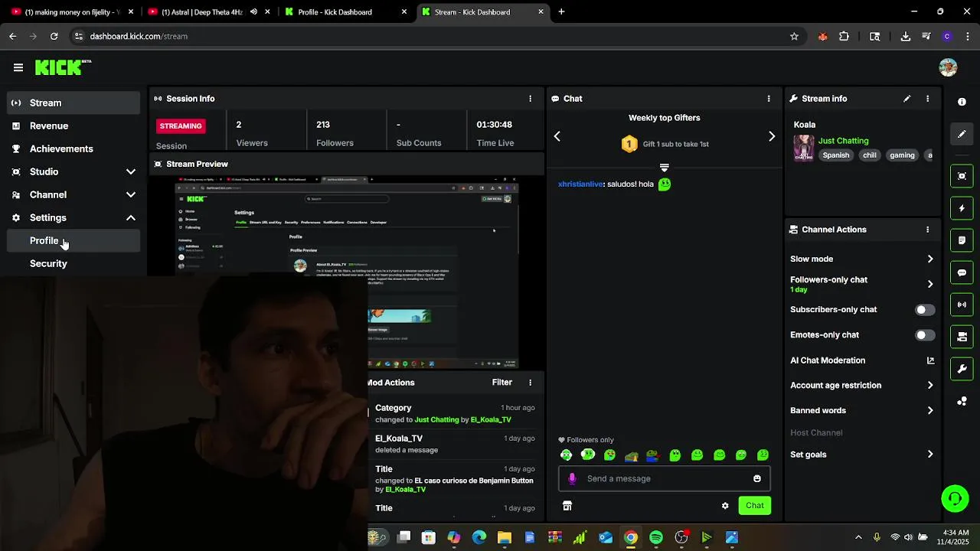980x551 pixels.
Task: Open OBS Studio from the taskbar
Action: pyautogui.click(x=681, y=538)
